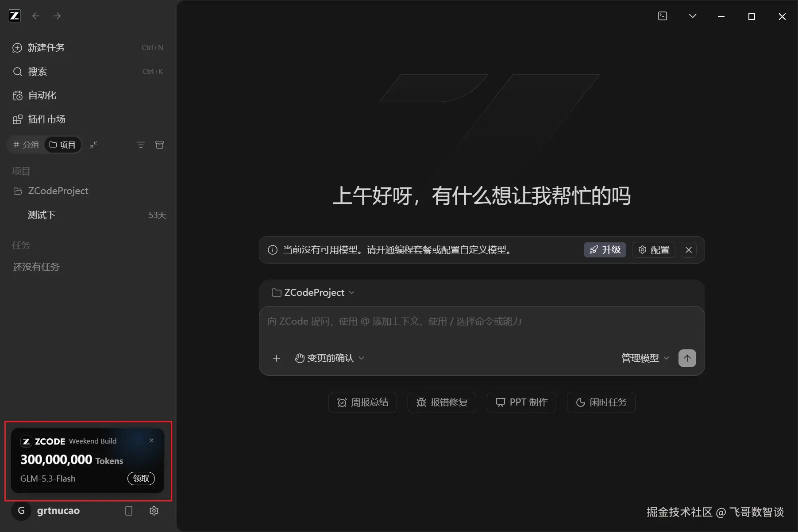
Task: Choose the 周报总结 quick action
Action: (x=362, y=402)
